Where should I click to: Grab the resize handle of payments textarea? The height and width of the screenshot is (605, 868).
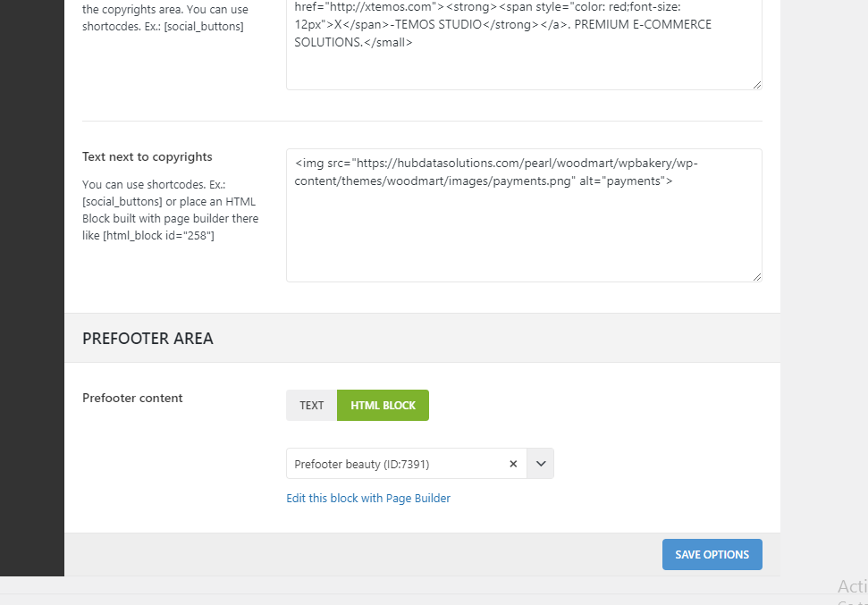(x=757, y=277)
